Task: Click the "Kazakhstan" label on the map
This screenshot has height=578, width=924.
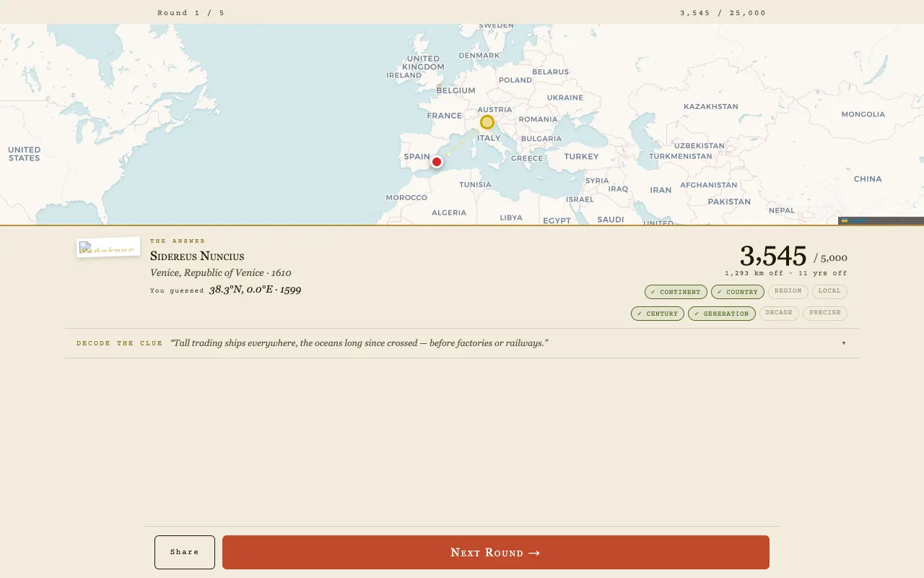Action: tap(711, 106)
